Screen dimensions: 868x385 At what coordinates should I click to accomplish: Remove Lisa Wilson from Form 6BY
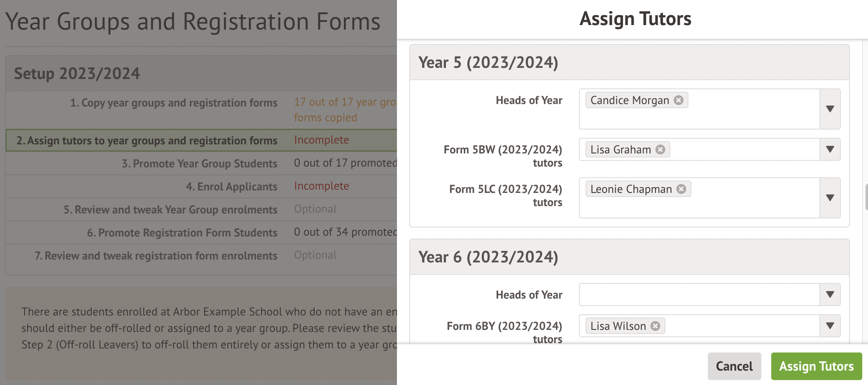click(656, 326)
